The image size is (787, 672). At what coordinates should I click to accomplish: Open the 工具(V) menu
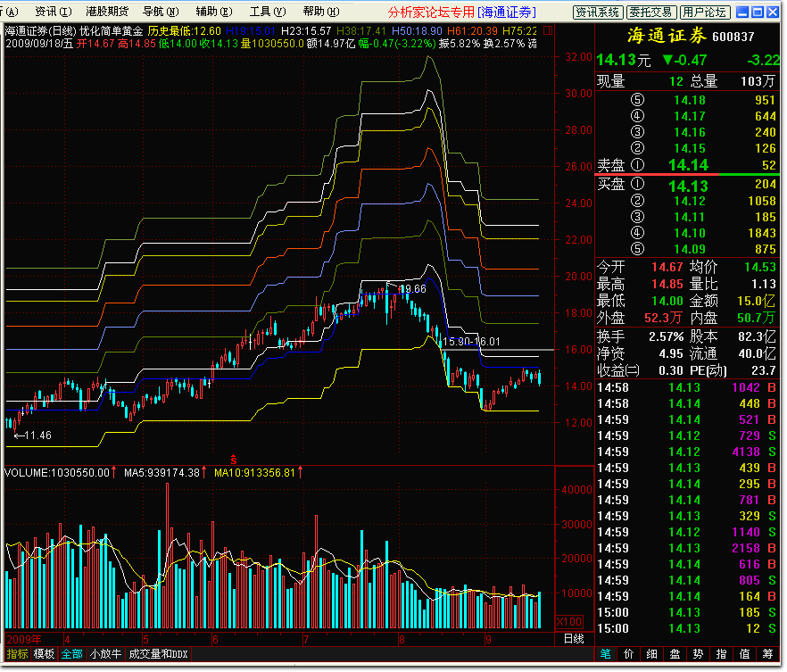pyautogui.click(x=268, y=12)
